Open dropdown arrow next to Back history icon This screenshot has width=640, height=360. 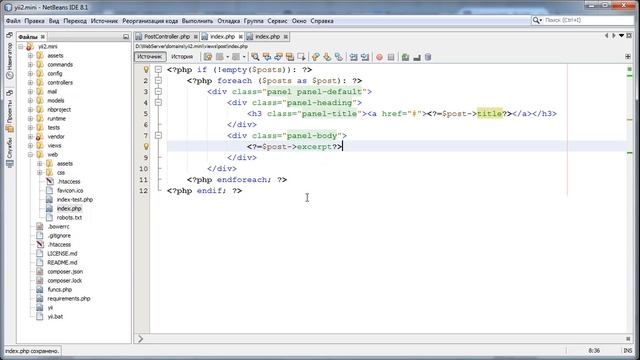pos(227,57)
